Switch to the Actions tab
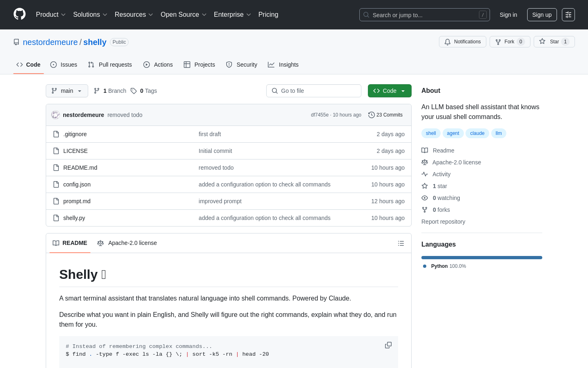 158,65
